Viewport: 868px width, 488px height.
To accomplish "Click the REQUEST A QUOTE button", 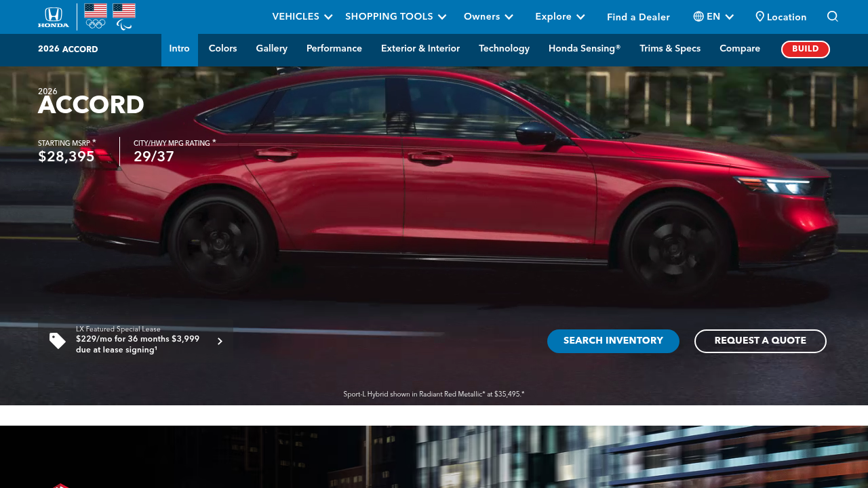I will pyautogui.click(x=760, y=341).
